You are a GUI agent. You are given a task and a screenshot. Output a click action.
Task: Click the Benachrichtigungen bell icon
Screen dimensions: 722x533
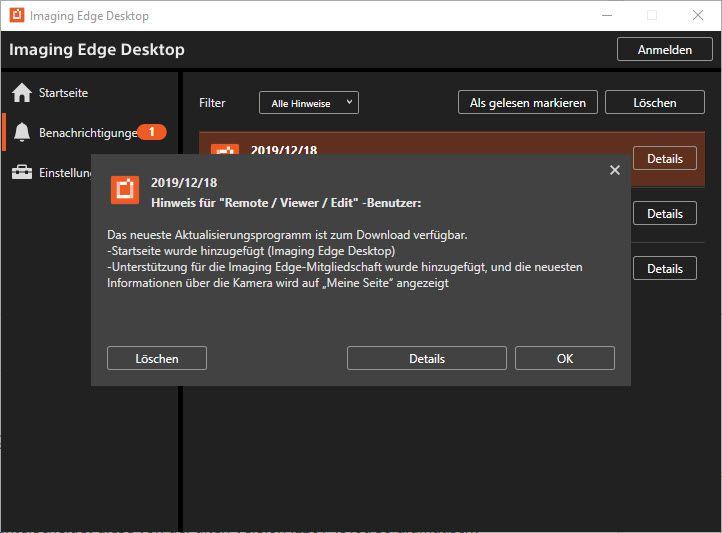point(22,132)
